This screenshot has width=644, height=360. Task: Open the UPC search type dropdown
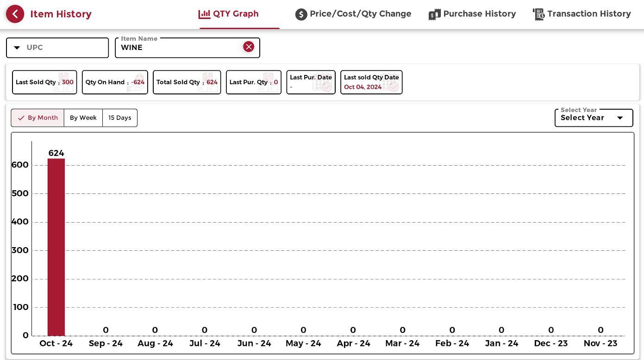[x=17, y=48]
